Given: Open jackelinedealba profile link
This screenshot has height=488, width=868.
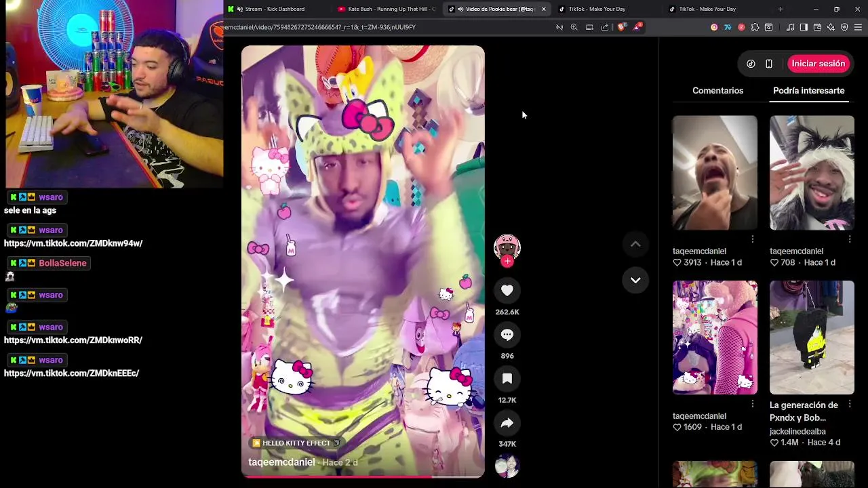Looking at the screenshot, I should tap(797, 431).
